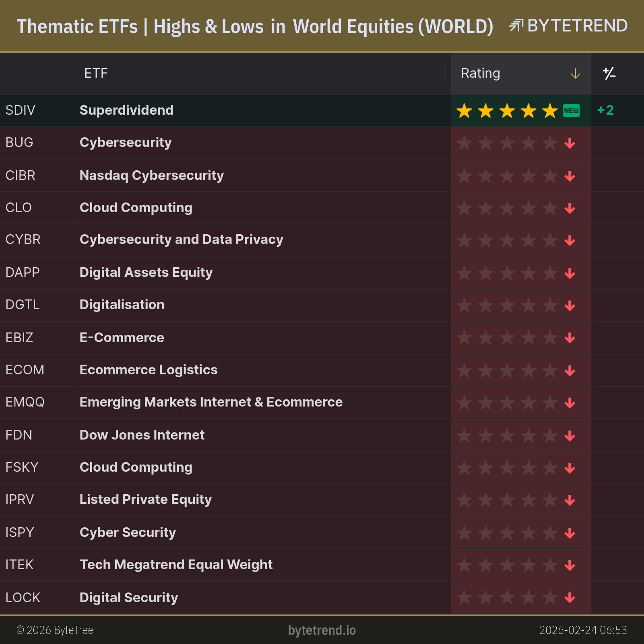This screenshot has width=644, height=644.
Task: Click the ETF column header
Action: (96, 73)
